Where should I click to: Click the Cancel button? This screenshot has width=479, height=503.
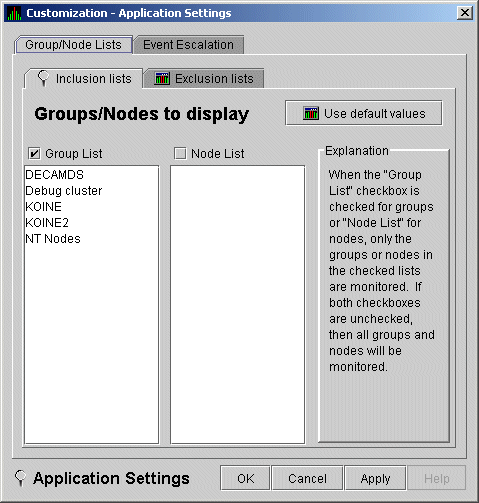point(307,478)
